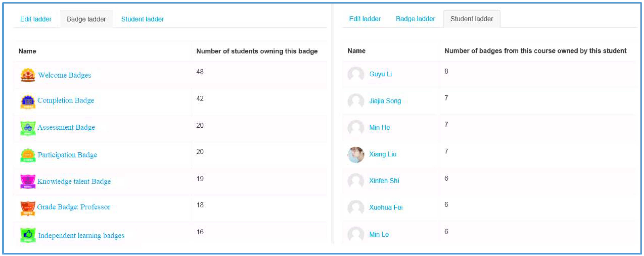
Task: View Xinfen Shi's profile link
Action: click(x=384, y=181)
